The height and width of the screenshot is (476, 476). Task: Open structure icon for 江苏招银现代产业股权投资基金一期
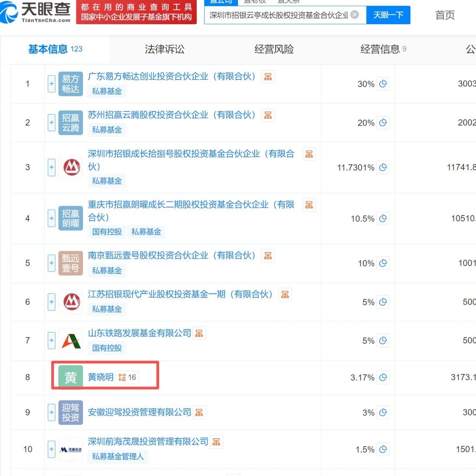[285, 295]
